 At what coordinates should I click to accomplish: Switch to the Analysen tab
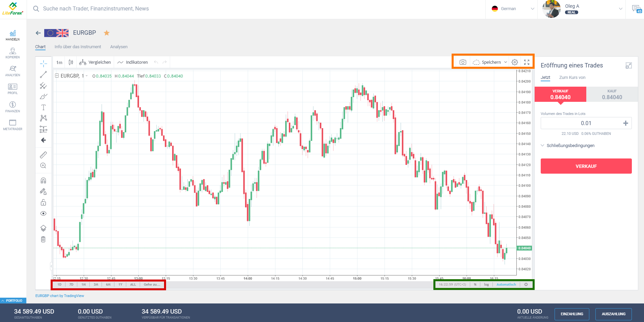pyautogui.click(x=118, y=47)
